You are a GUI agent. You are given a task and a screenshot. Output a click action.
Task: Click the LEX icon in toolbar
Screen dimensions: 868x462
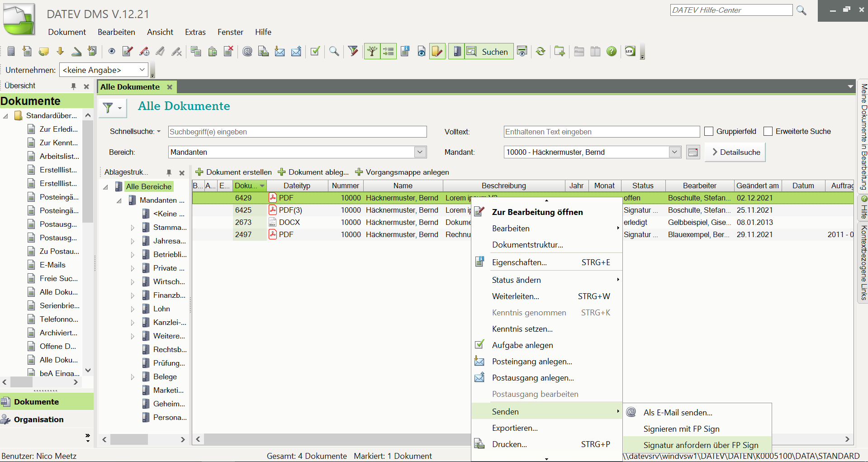click(x=630, y=52)
